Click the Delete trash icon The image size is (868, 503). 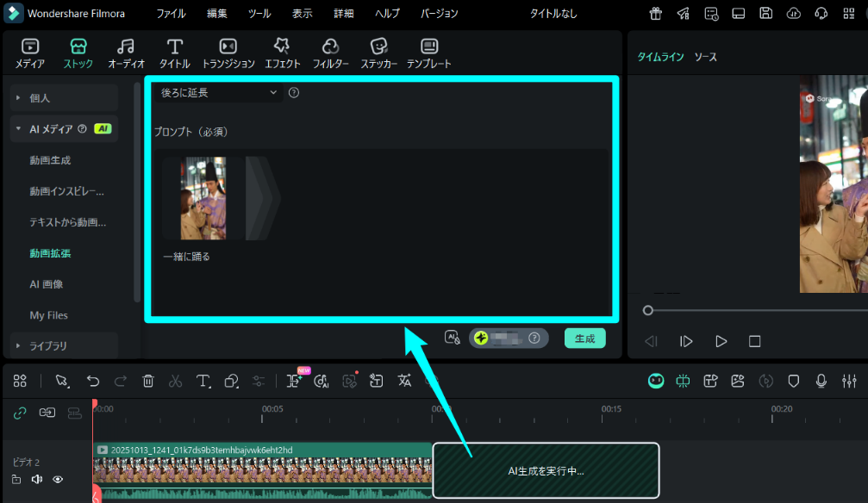[x=148, y=380]
